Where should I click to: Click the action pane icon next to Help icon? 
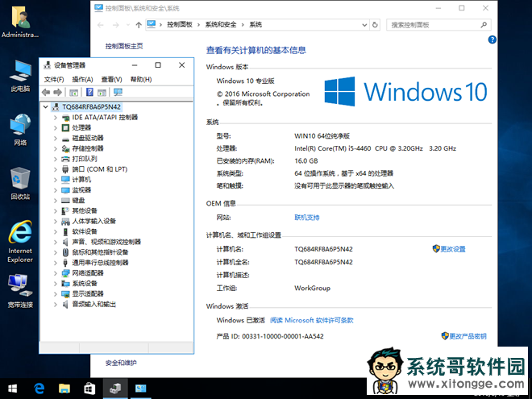pyautogui.click(x=102, y=92)
